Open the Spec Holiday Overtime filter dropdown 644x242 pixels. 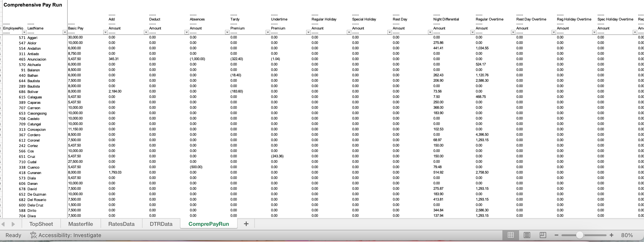coord(635,32)
